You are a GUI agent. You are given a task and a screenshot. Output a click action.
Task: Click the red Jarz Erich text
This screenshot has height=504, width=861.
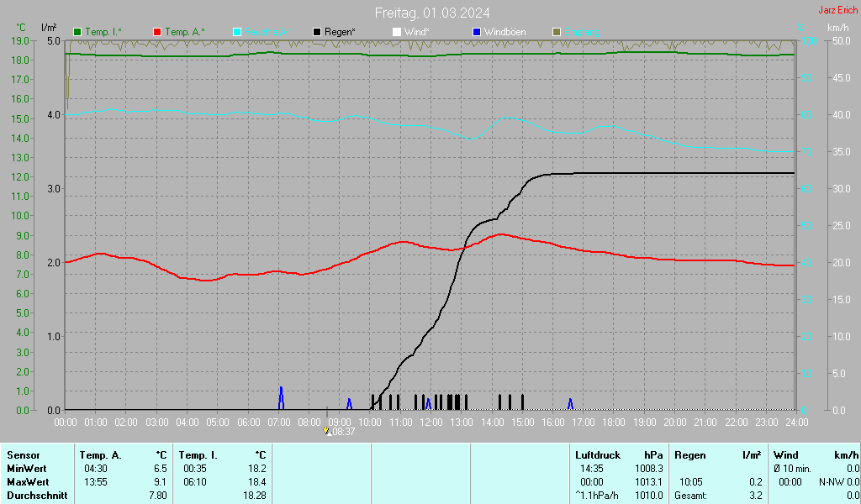[x=837, y=10]
